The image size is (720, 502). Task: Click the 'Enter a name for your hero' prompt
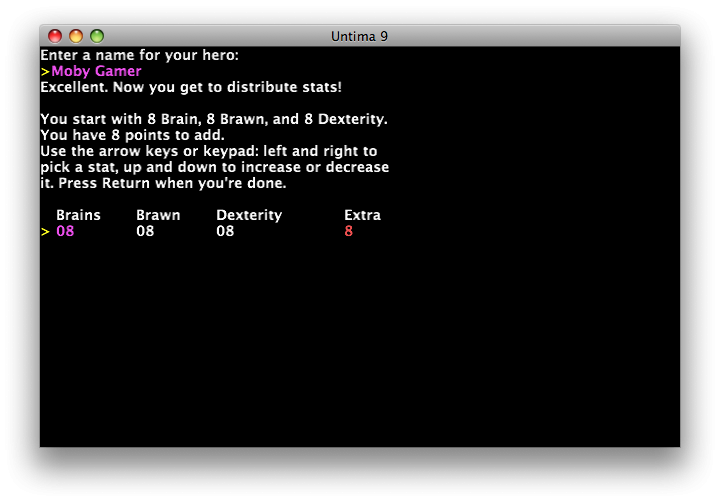coord(139,55)
